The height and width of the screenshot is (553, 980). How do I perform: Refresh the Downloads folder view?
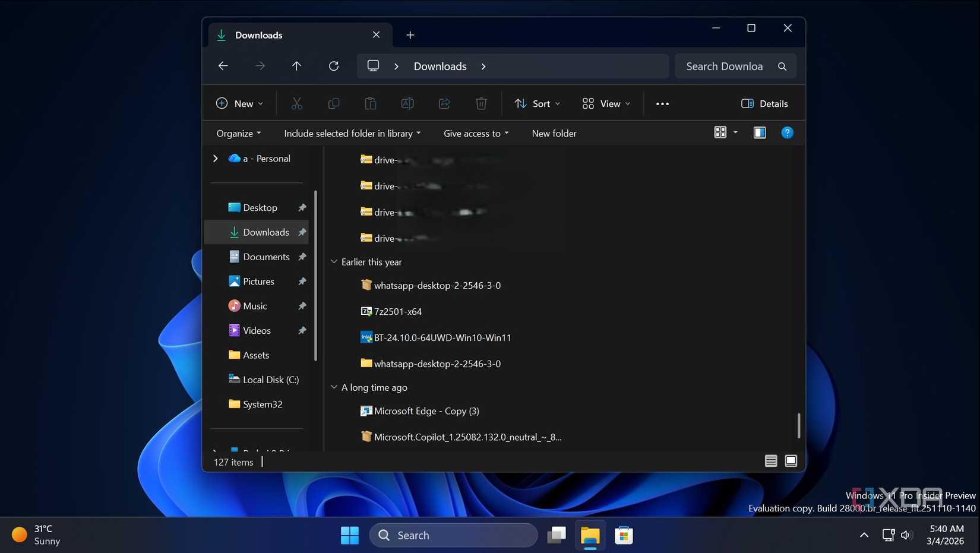(334, 66)
